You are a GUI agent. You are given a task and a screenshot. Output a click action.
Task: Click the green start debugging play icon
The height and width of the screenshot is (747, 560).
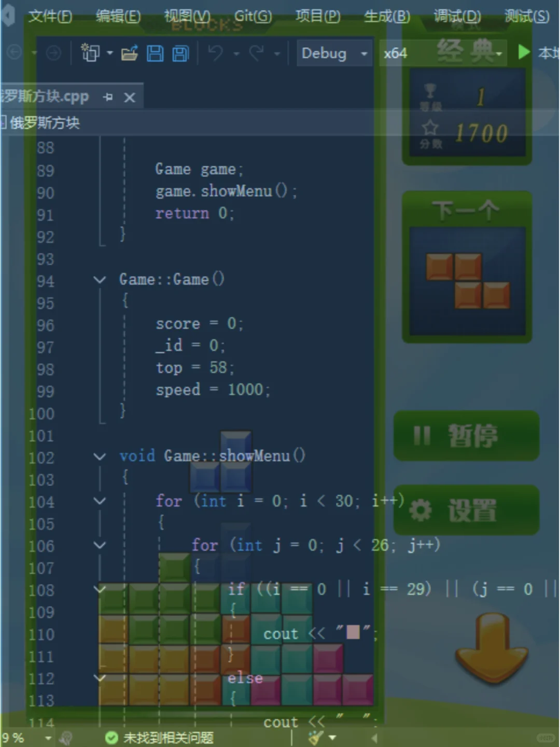pos(524,52)
